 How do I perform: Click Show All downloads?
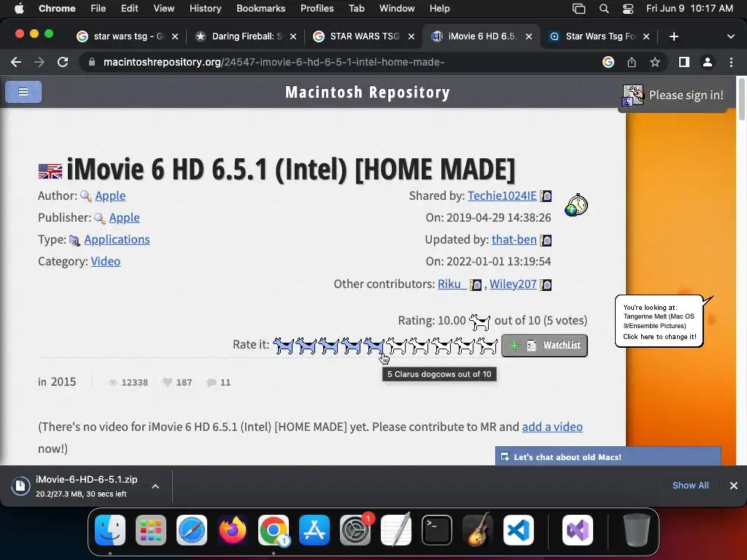click(x=690, y=485)
